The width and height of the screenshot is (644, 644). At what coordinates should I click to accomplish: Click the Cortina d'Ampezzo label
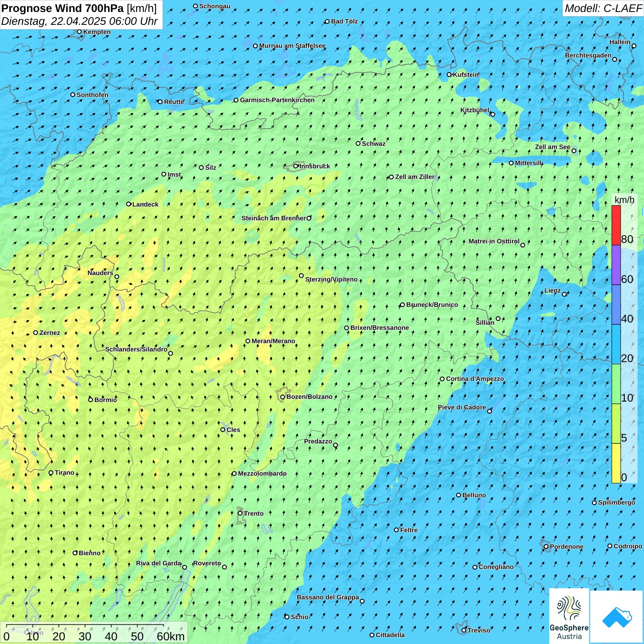coord(475,379)
